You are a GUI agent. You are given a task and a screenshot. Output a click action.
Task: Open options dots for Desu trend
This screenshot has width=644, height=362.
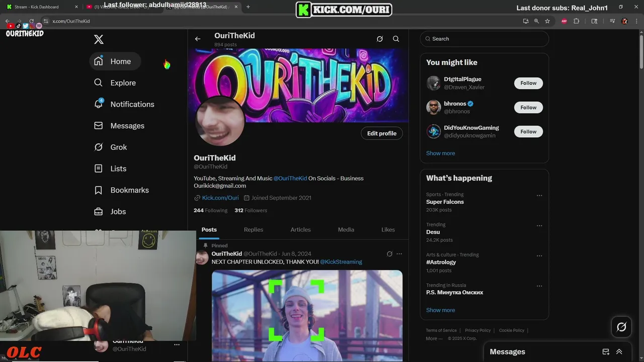point(539,226)
